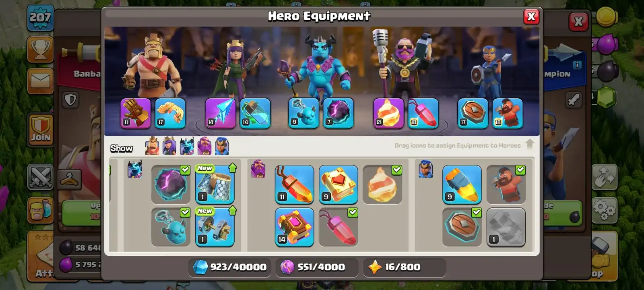Screen dimensions: 644x290
Task: Pick the level 9 rocket spear equipment
Action: coord(462,184)
